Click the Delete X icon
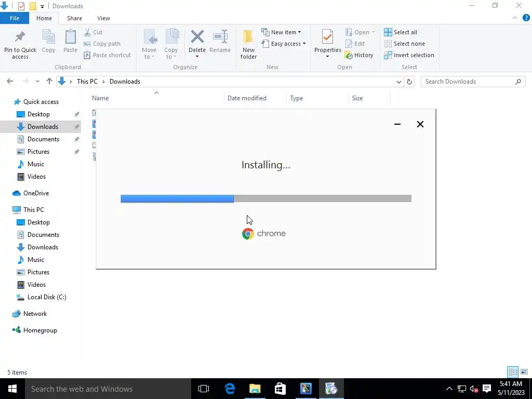 point(197,37)
